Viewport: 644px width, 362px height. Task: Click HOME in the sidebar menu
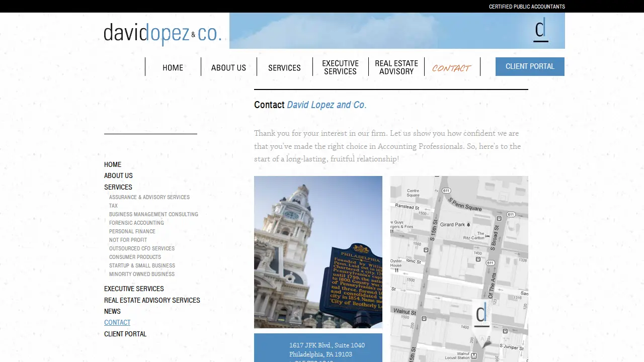click(x=113, y=164)
